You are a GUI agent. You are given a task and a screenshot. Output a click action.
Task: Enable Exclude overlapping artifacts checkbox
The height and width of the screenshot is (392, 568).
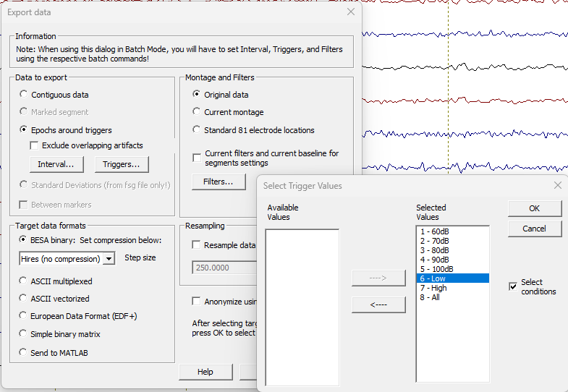pyautogui.click(x=35, y=145)
